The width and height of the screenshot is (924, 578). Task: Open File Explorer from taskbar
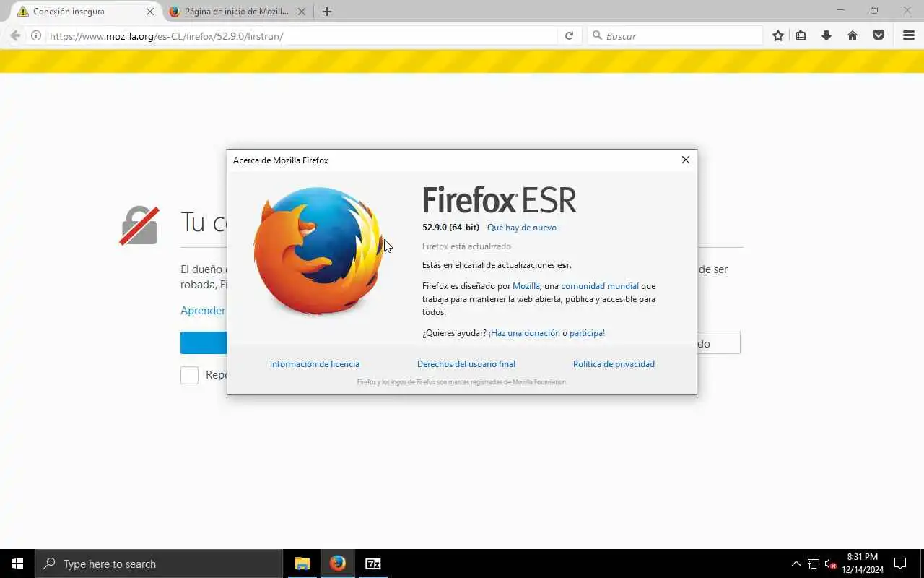coord(302,564)
